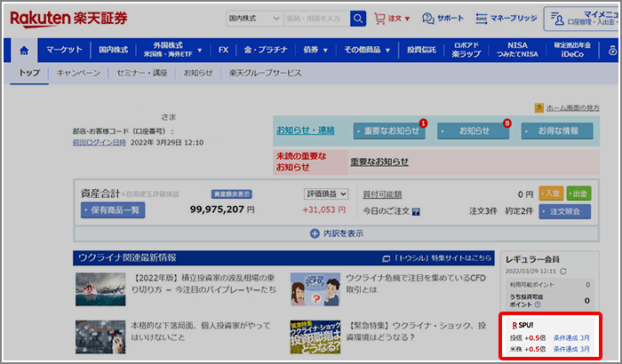Click 条件達成 3月 link beside 投信 +0.5倍
Screen dimensions: 622x364
pyautogui.click(x=571, y=338)
